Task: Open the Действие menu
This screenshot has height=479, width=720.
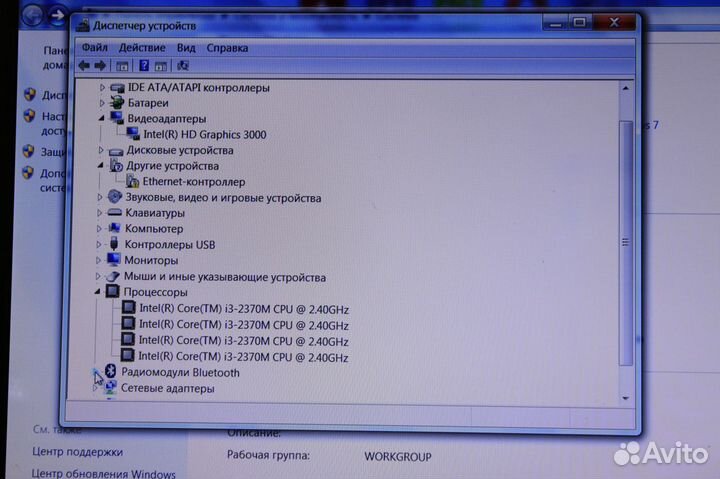Action: click(x=142, y=47)
